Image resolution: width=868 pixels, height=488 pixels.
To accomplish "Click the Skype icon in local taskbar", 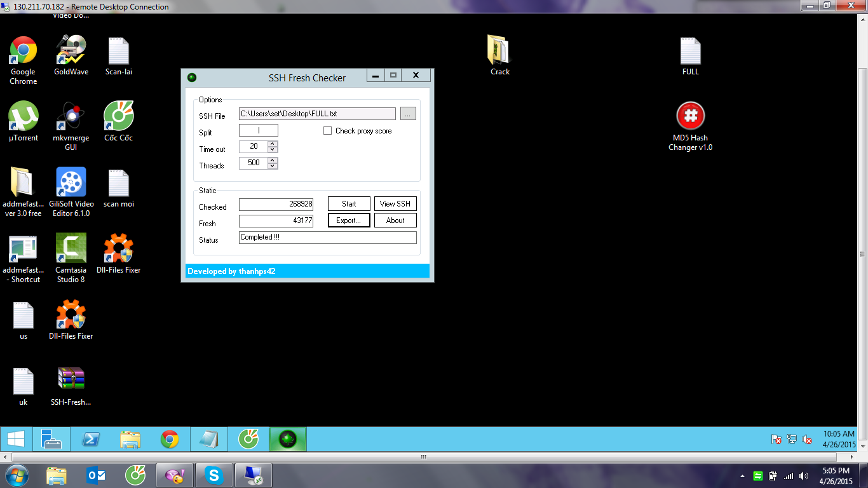I will click(214, 475).
